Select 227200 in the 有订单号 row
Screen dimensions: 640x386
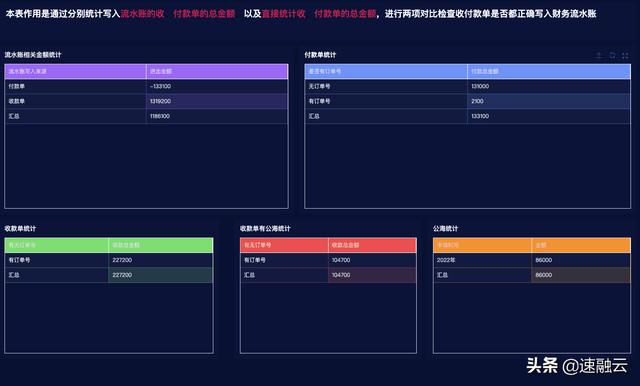[x=161, y=260]
